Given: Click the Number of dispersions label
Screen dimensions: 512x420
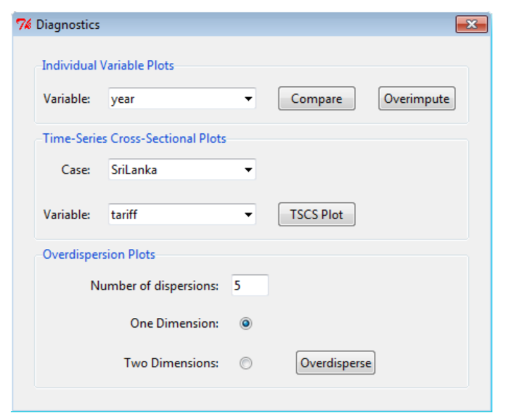Looking at the screenshot, I should 155,285.
